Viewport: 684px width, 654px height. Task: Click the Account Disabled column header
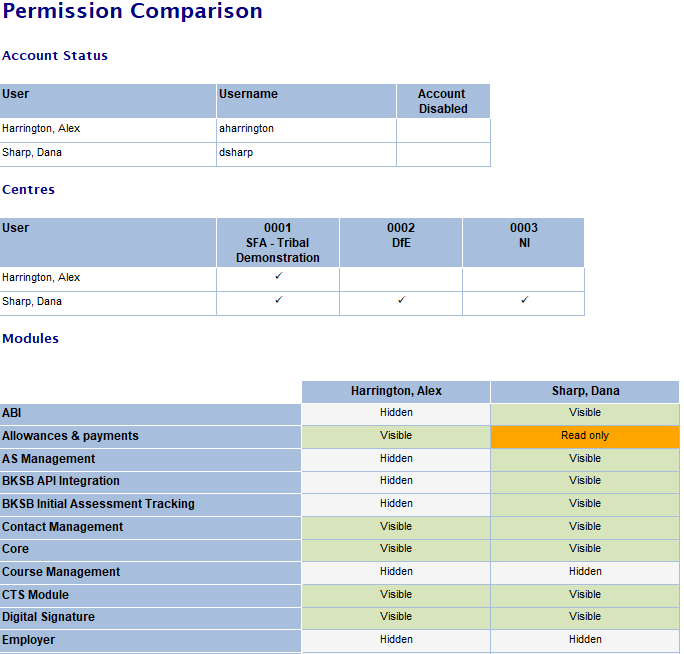pos(443,101)
